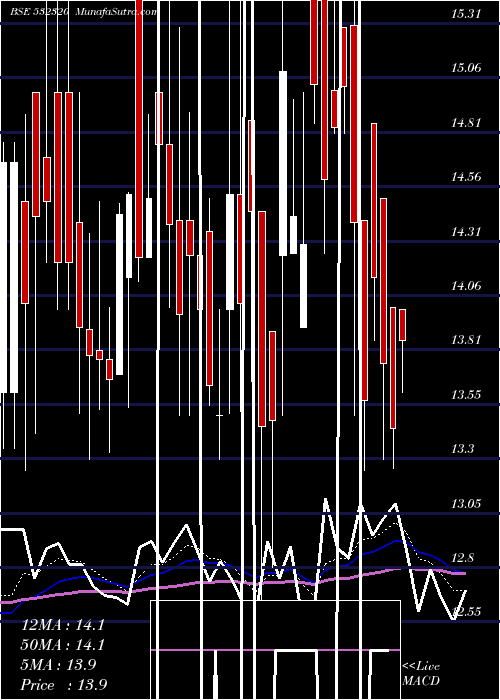This screenshot has width=500, height=700.
Task: Click the 14.31 price axis label
Action: [x=467, y=231]
